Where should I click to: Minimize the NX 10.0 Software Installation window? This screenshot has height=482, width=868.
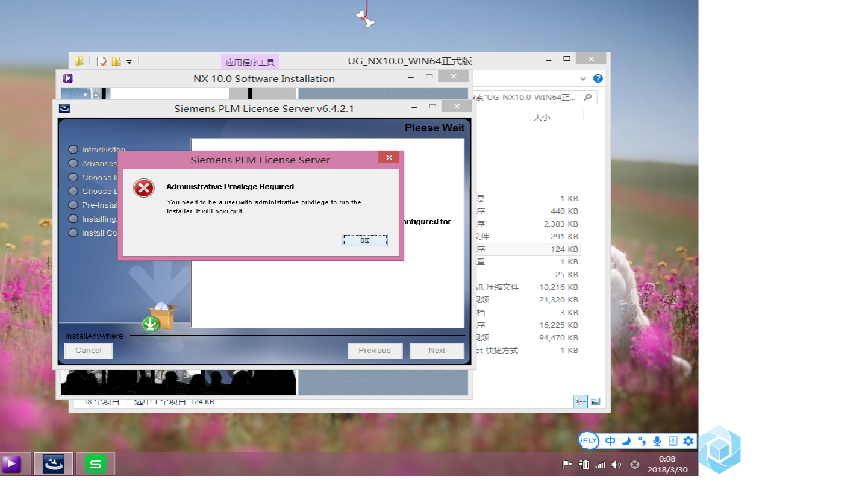click(x=411, y=77)
